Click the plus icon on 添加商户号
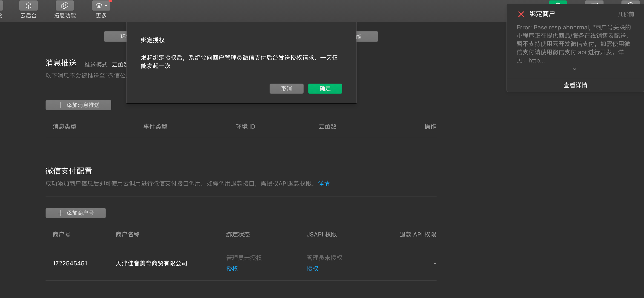Screen dimensions: 644x298 [60, 213]
